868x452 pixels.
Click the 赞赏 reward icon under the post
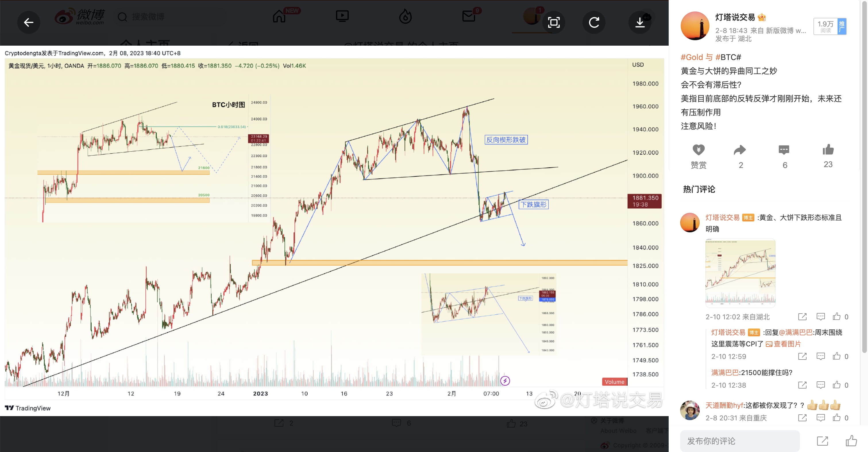coord(698,150)
